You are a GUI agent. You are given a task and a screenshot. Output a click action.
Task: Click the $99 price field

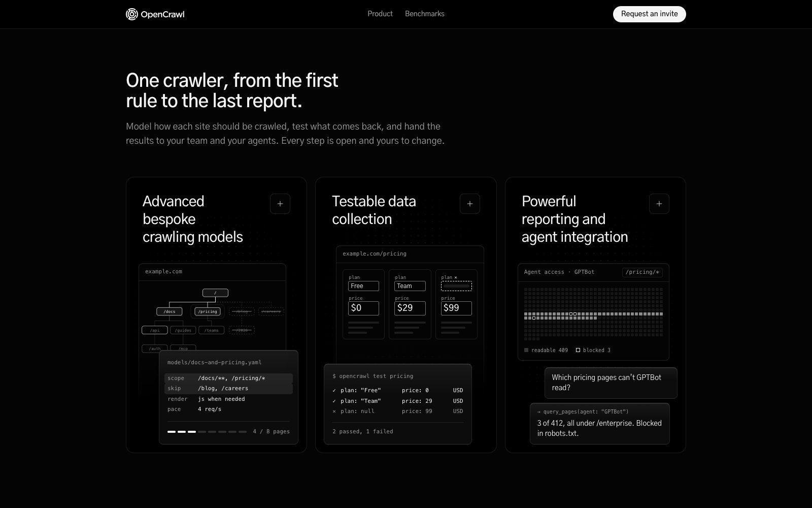[456, 308]
